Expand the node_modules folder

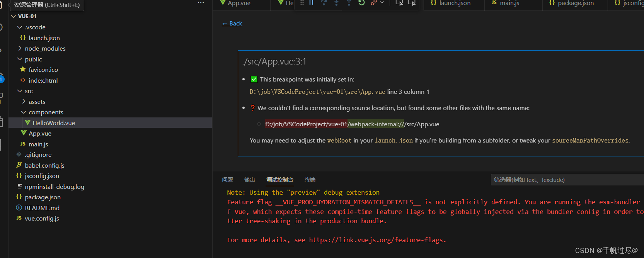[x=45, y=49]
